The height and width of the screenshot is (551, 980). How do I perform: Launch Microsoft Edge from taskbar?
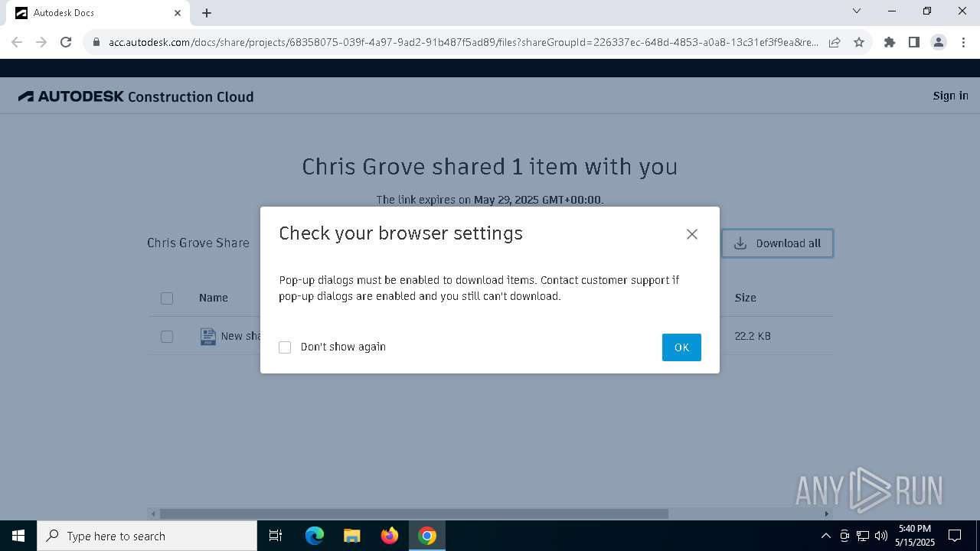tap(315, 536)
